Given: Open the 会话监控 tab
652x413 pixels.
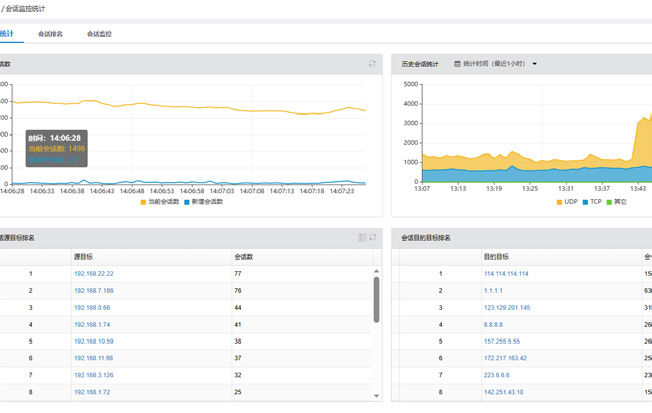Looking at the screenshot, I should pyautogui.click(x=99, y=34).
